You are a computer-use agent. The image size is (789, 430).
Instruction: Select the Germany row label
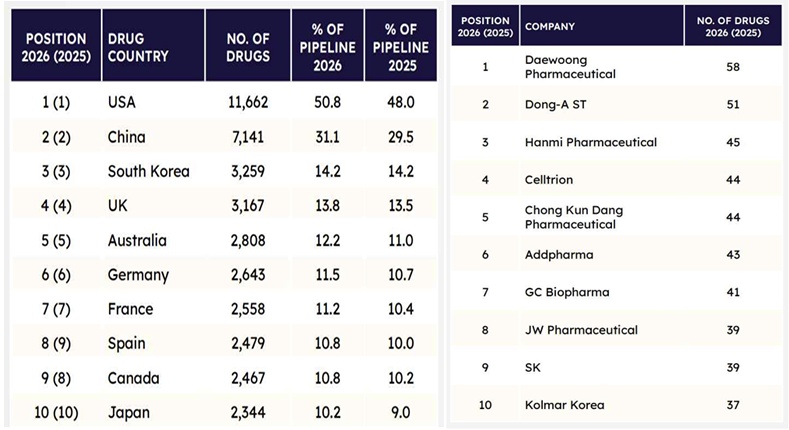[x=138, y=275]
